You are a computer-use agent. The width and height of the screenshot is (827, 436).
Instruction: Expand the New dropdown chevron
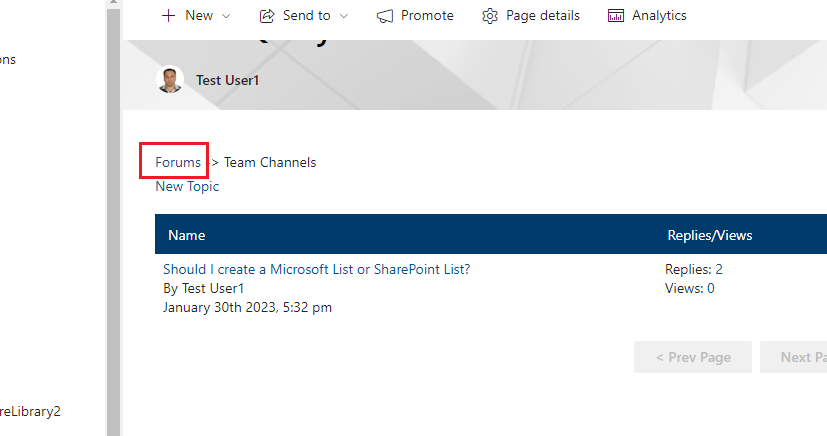(225, 16)
